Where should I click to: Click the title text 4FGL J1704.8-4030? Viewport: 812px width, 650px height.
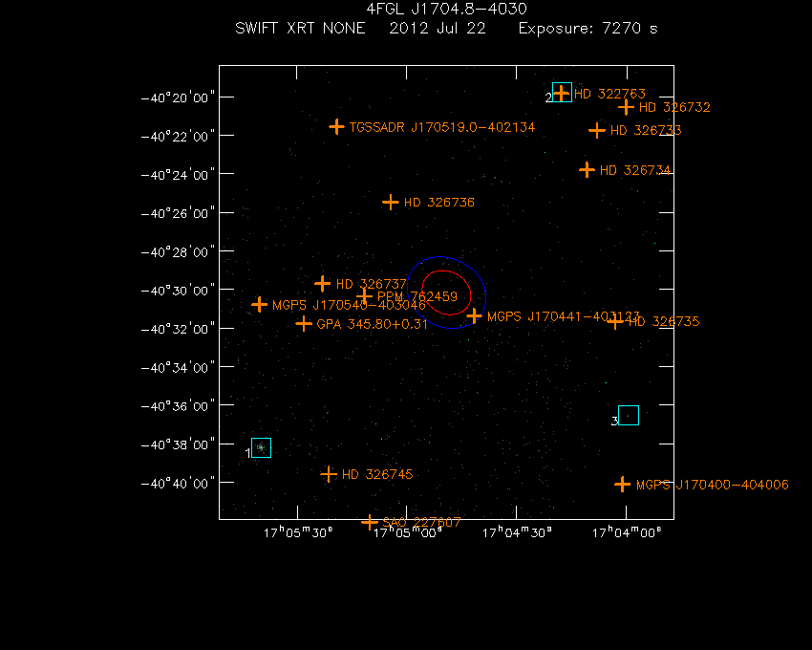click(x=446, y=9)
